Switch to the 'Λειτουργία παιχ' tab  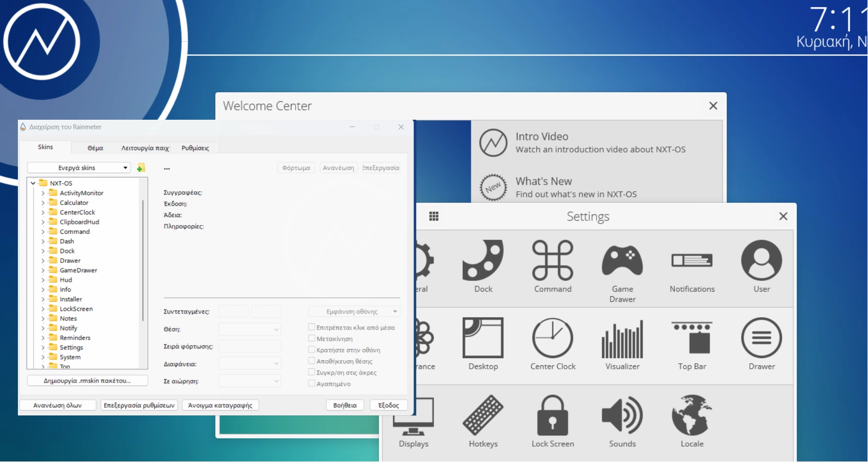pos(145,148)
